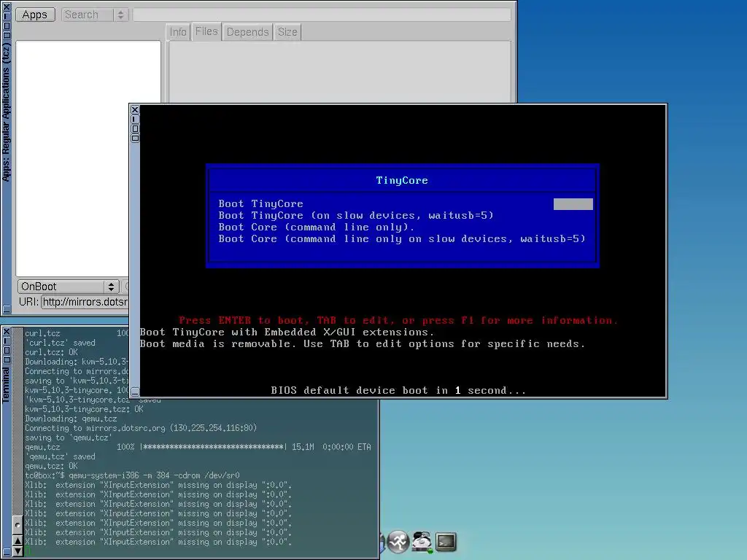The height and width of the screenshot is (560, 747).
Task: Click the QEMU window resize handle at bottom-left
Action: point(135,392)
